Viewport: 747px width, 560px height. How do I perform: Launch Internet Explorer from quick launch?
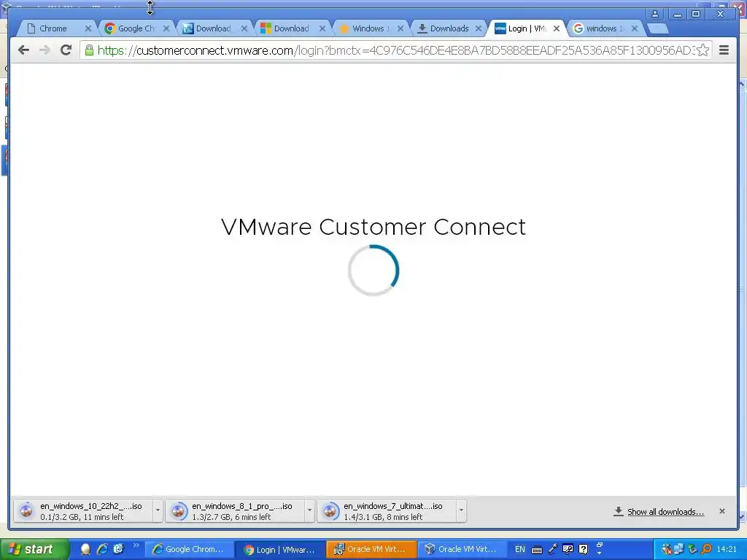[102, 549]
